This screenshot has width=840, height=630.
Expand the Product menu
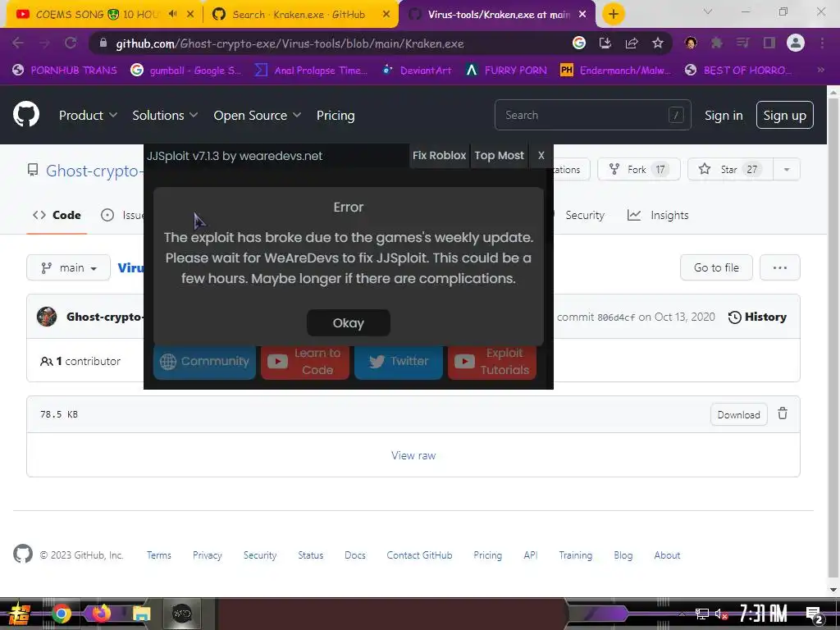coord(88,115)
